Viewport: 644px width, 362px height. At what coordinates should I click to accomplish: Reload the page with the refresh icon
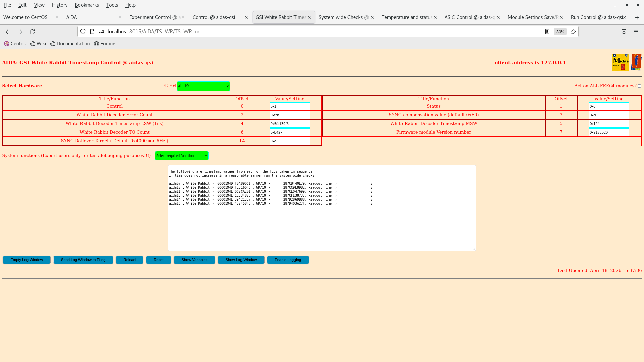click(32, 32)
